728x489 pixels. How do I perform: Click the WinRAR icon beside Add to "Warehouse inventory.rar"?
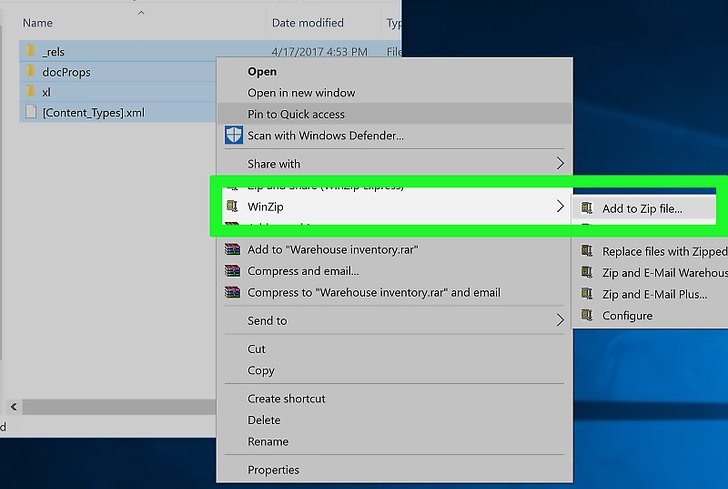pos(233,249)
